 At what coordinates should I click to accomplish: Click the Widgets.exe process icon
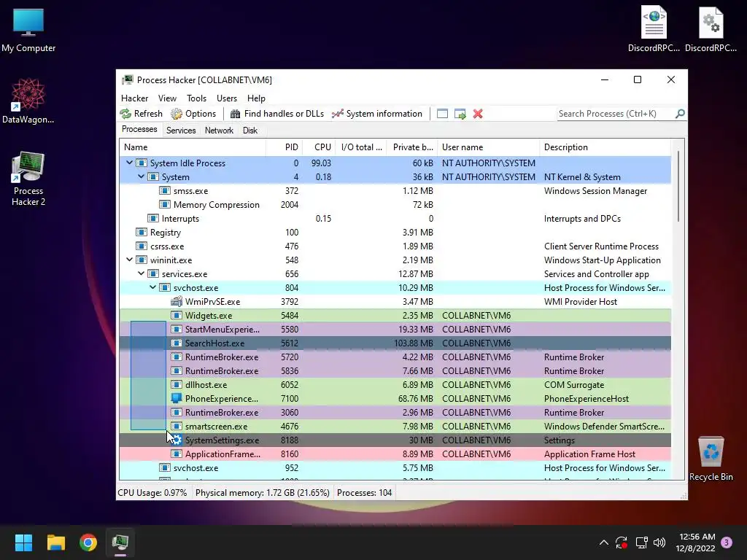tap(177, 315)
